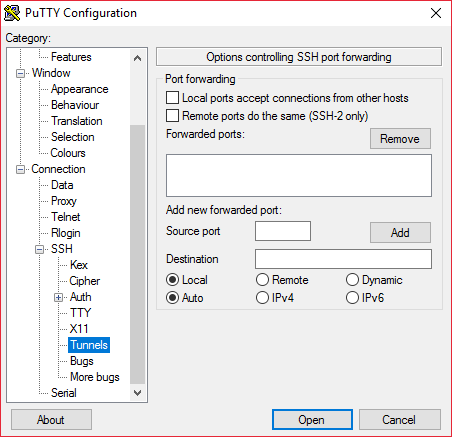Select the Kex tree item

pos(79,265)
